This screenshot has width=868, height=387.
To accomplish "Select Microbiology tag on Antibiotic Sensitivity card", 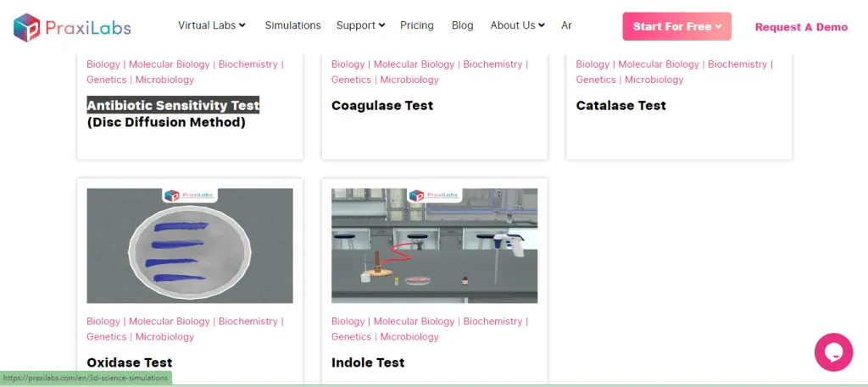I will pyautogui.click(x=165, y=80).
